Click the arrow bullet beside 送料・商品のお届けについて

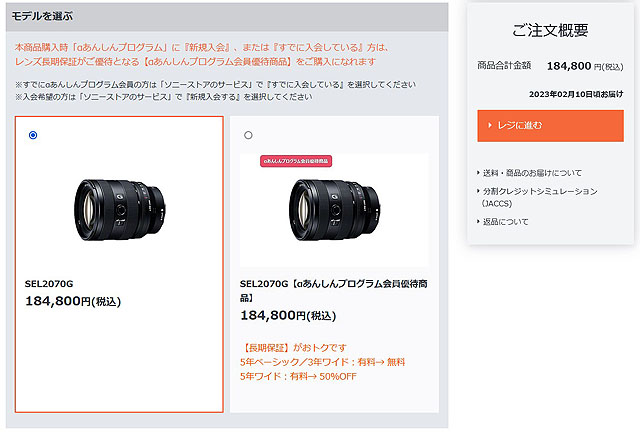pos(478,173)
